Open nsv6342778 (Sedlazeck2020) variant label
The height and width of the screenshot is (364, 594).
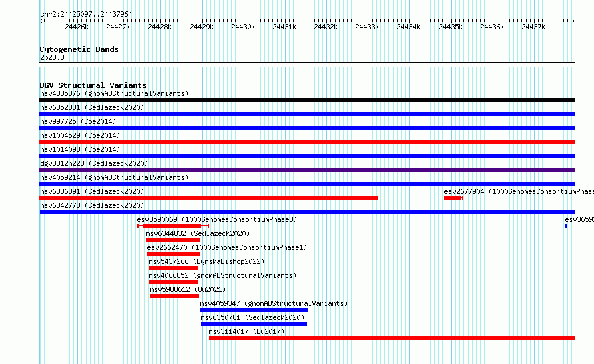[x=92, y=205]
